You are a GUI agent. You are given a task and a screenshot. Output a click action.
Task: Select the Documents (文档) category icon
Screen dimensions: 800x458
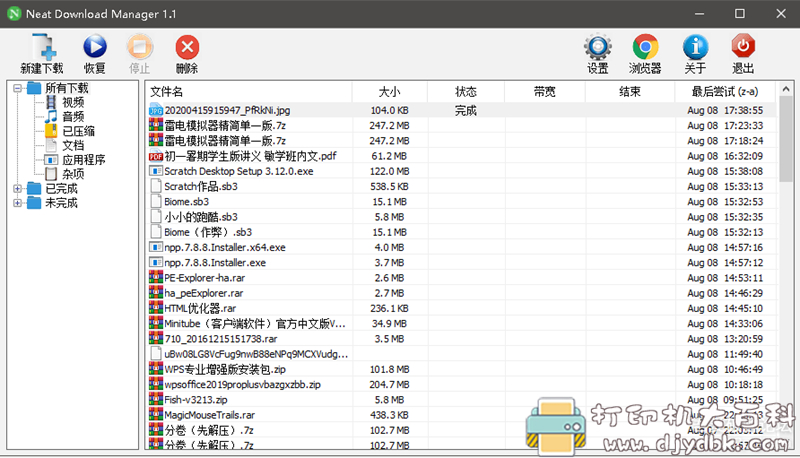tap(51, 145)
